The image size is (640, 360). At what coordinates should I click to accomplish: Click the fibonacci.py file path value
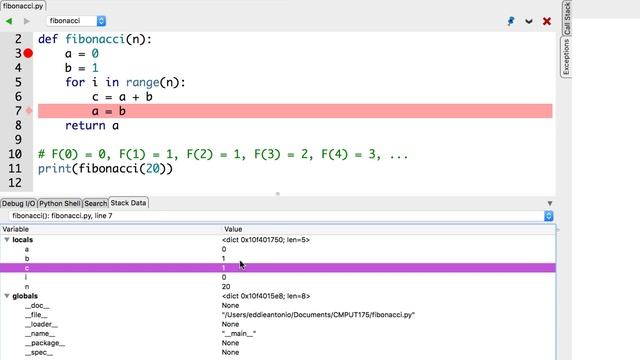(318, 315)
